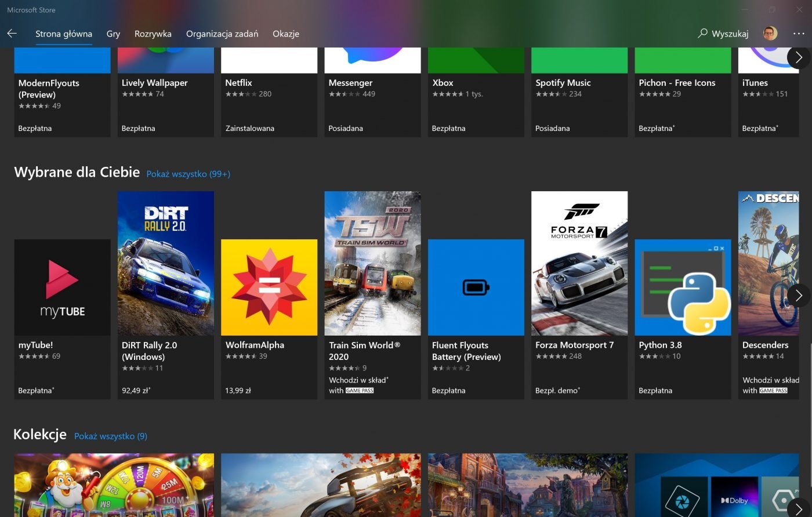Open the Rozrywka tab
The height and width of the screenshot is (517, 812).
click(x=153, y=34)
